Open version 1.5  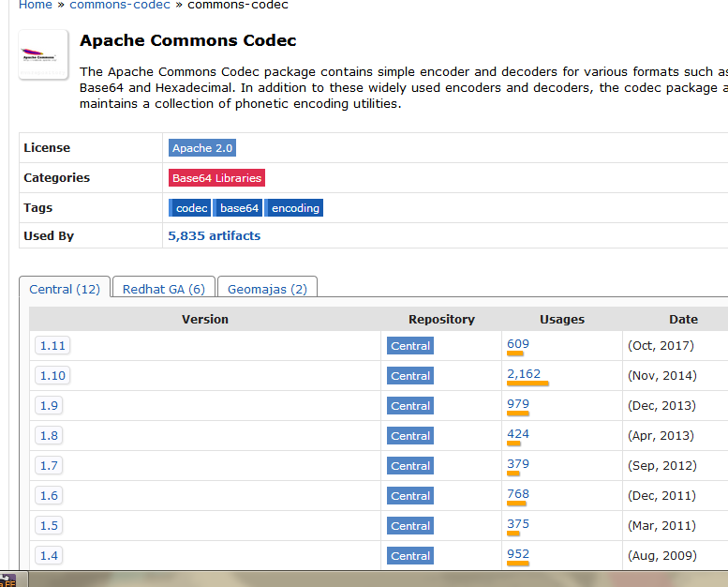pos(49,526)
